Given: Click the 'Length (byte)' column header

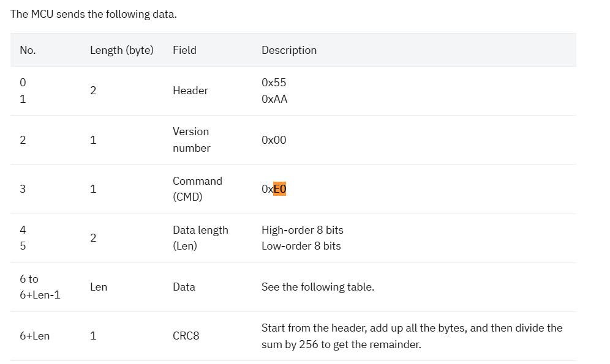Looking at the screenshot, I should 122,50.
